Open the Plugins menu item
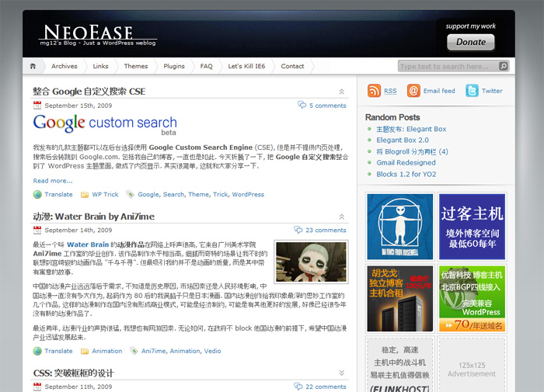544x392 pixels. (x=174, y=66)
